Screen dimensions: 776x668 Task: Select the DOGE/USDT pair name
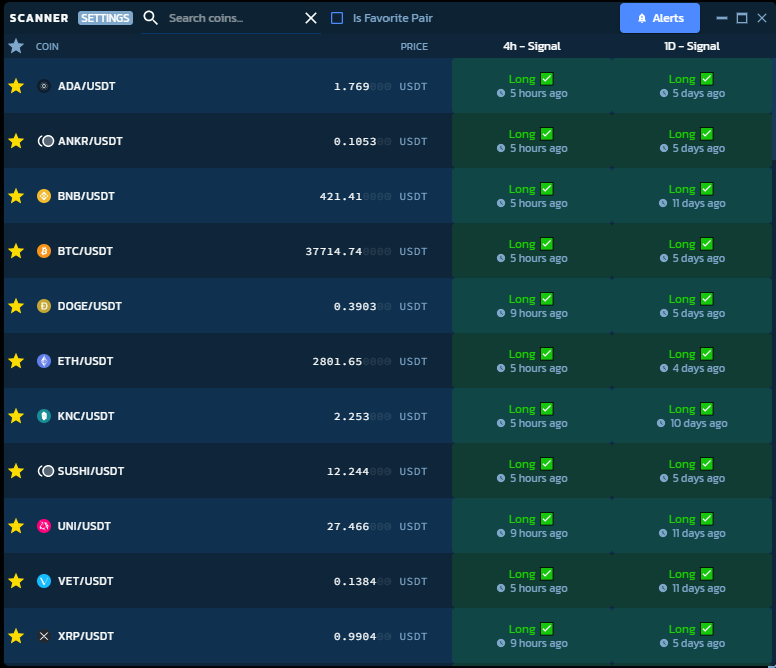pyautogui.click(x=90, y=306)
